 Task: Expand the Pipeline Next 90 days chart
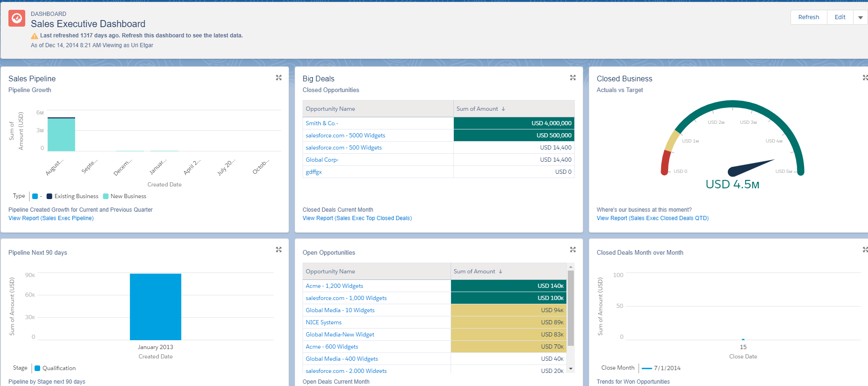coord(279,250)
